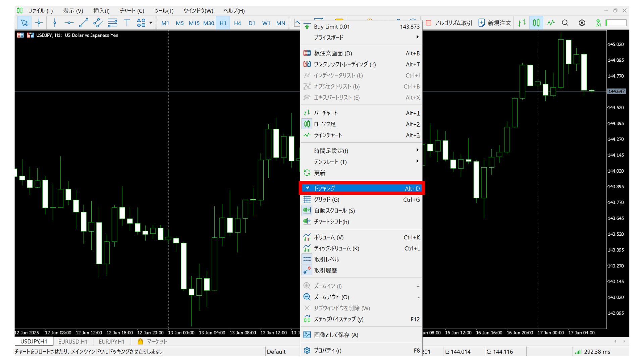Select the trendline drawing tool
Screen dimensions: 644x362
click(x=83, y=23)
